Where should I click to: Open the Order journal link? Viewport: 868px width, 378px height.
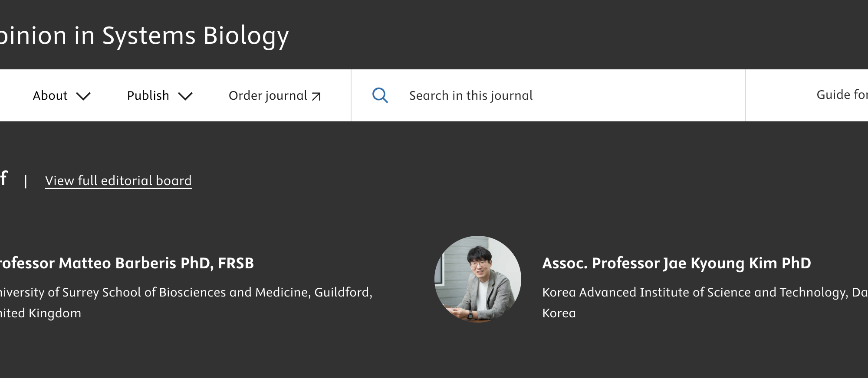tap(275, 95)
